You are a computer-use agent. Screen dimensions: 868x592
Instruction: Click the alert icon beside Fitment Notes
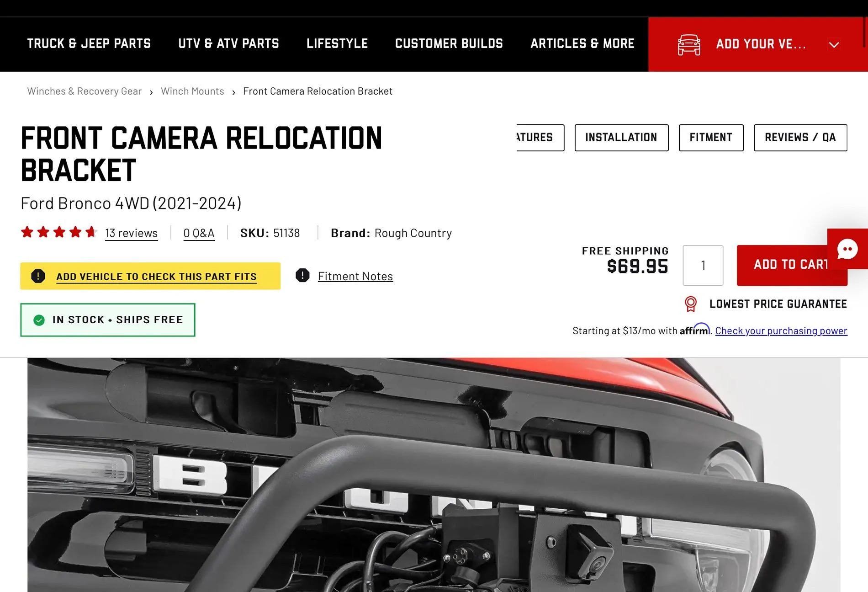coord(302,275)
